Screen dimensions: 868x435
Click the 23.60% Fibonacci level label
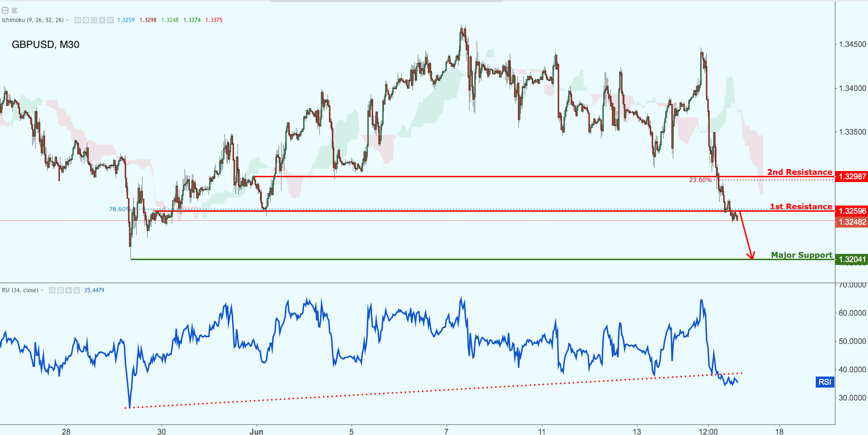[700, 180]
